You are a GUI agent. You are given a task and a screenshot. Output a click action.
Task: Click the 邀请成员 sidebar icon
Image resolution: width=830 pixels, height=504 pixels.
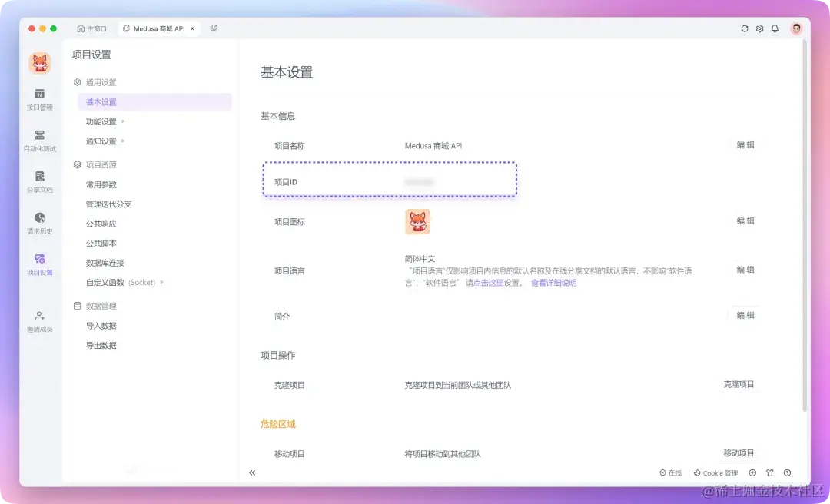(39, 320)
